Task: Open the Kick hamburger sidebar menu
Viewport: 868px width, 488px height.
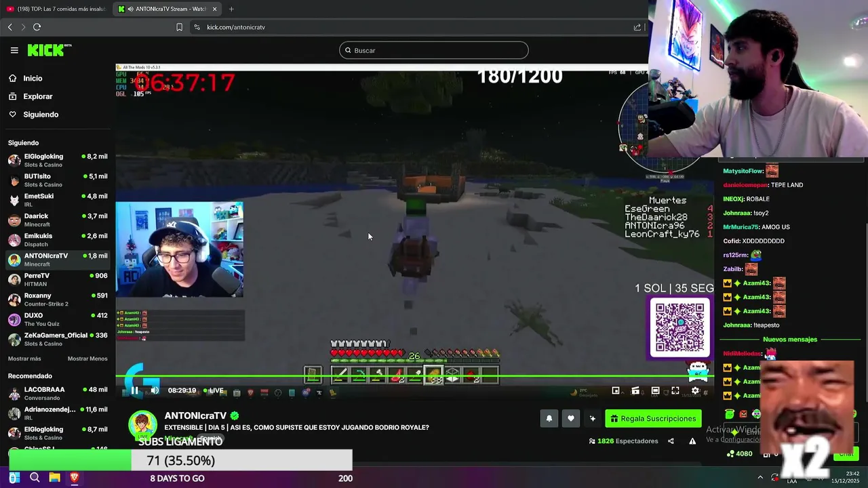Action: click(x=14, y=50)
